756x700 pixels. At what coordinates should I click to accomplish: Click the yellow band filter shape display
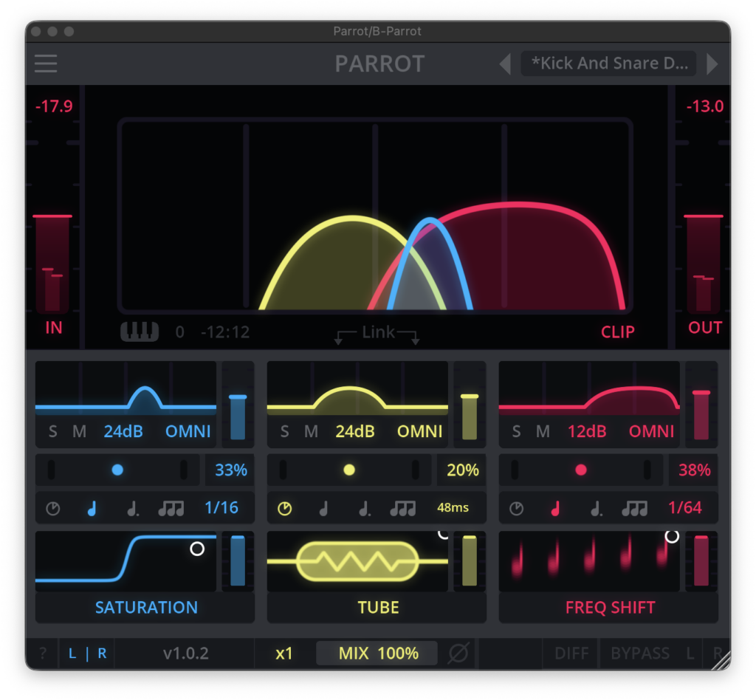[x=357, y=390]
